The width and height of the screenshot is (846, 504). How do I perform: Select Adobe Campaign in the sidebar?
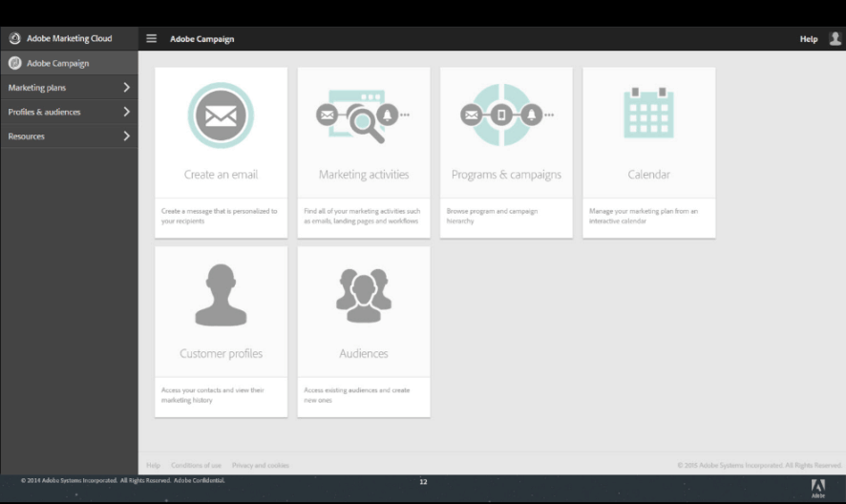pos(57,63)
